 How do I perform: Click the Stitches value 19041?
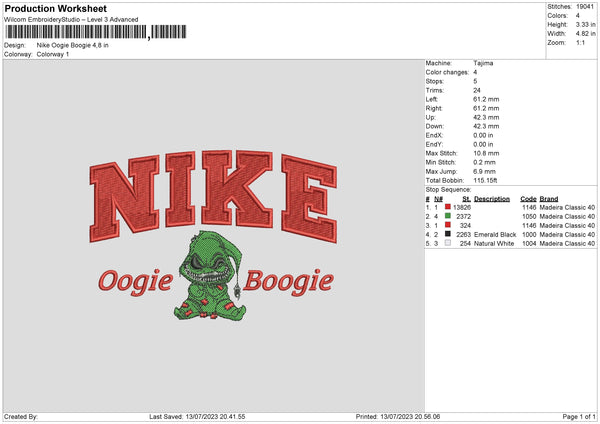click(x=585, y=7)
